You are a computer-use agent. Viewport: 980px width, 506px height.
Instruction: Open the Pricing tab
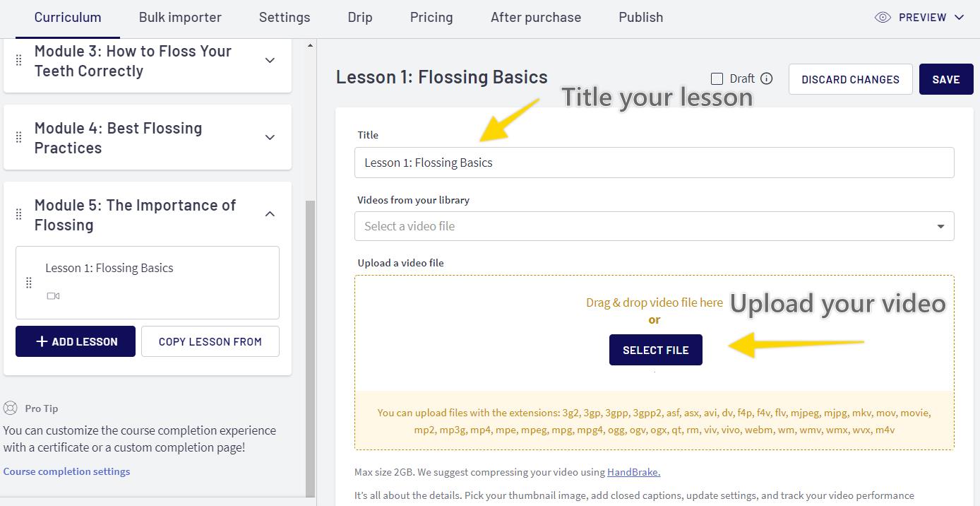431,18
